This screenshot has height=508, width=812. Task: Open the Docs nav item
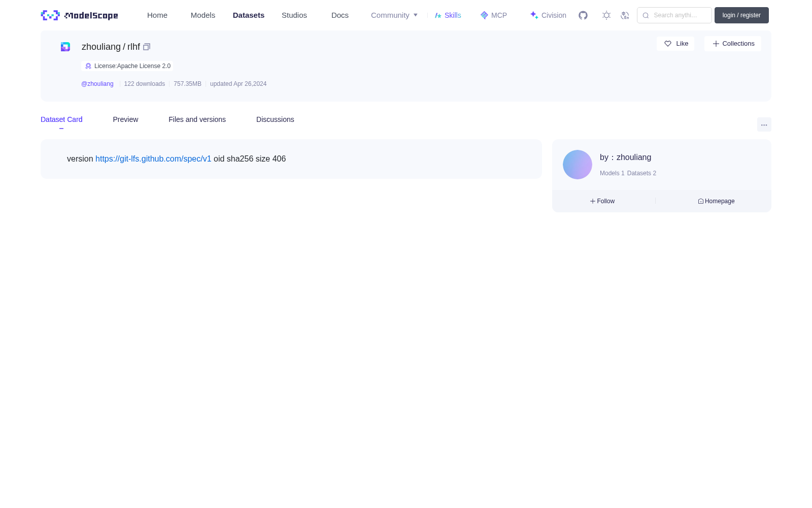pyautogui.click(x=340, y=15)
